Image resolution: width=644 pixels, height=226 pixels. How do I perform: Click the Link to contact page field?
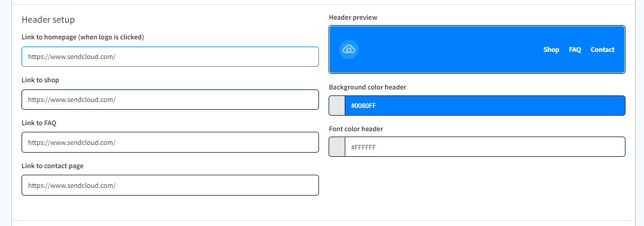[170, 185]
